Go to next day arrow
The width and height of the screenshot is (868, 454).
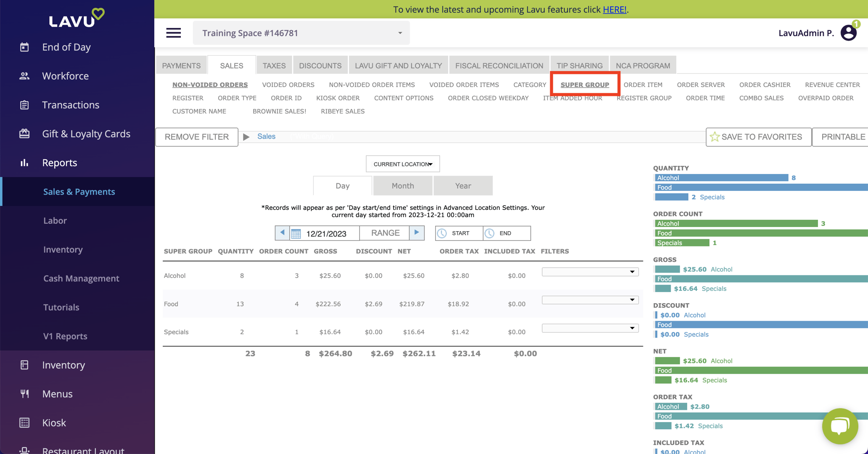pyautogui.click(x=417, y=232)
